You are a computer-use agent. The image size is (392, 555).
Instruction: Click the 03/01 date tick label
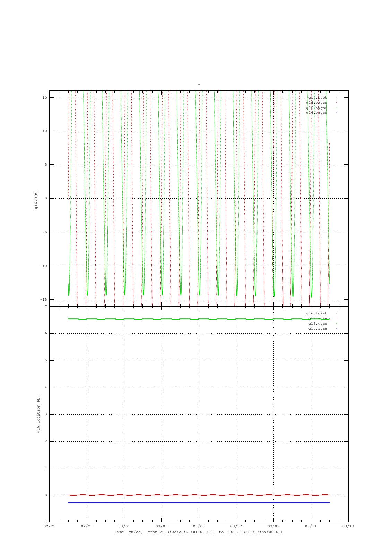124,526
